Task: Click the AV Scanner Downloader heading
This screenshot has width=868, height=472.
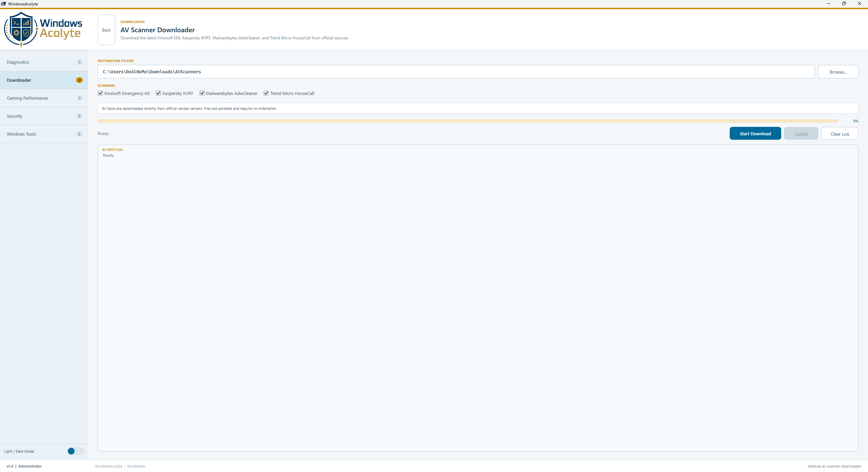Action: [x=158, y=30]
